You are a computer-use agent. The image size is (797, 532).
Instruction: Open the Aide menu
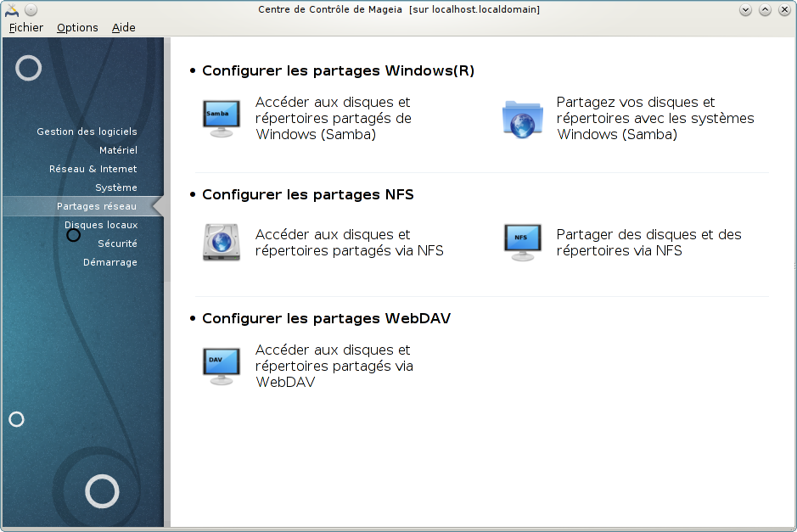[x=124, y=27]
